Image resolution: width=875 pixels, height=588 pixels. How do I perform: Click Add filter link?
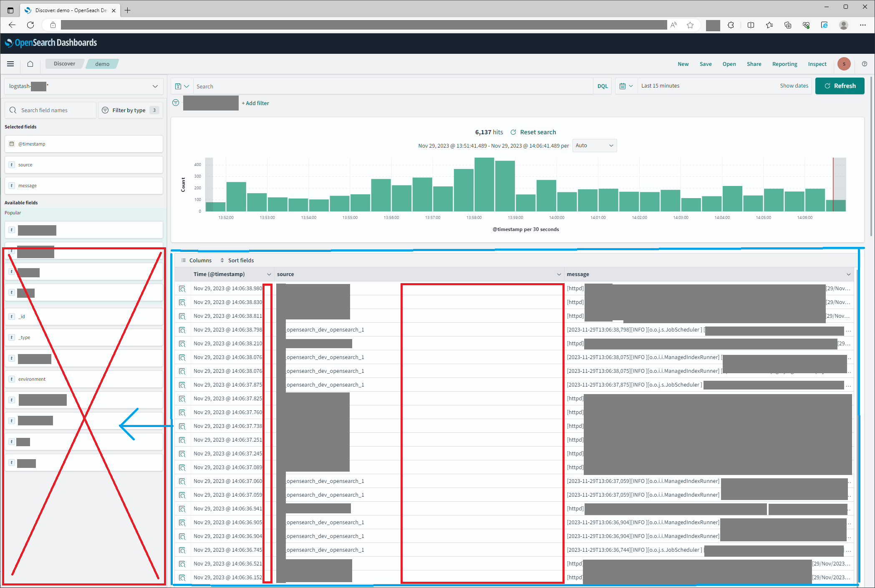[x=255, y=103]
